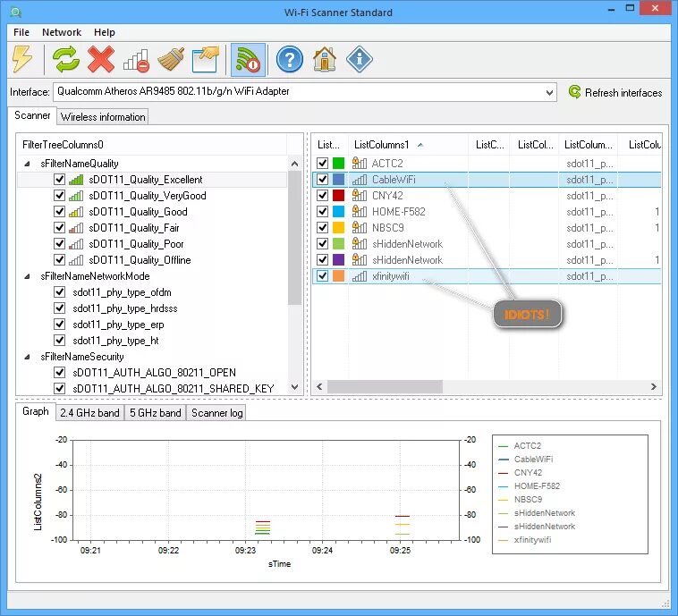
Task: Click the app icon in the title bar
Action: [x=16, y=13]
